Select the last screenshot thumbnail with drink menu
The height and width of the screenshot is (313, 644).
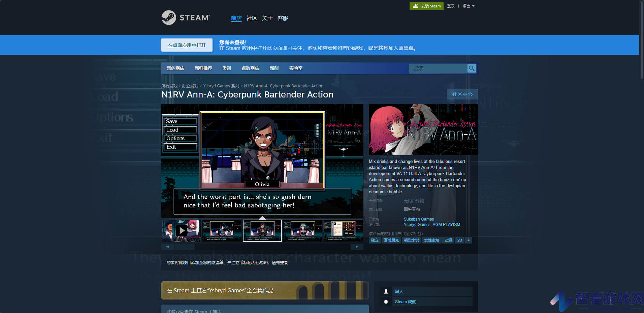coord(343,231)
